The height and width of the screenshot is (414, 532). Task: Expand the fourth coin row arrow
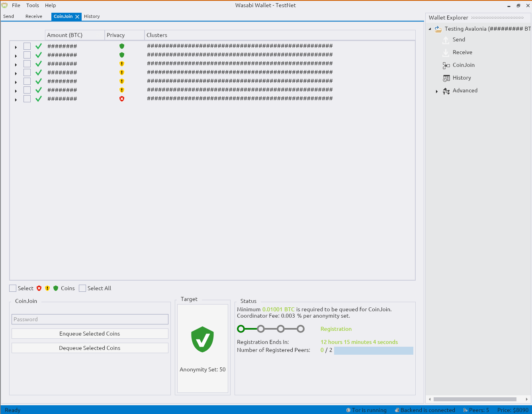(16, 74)
